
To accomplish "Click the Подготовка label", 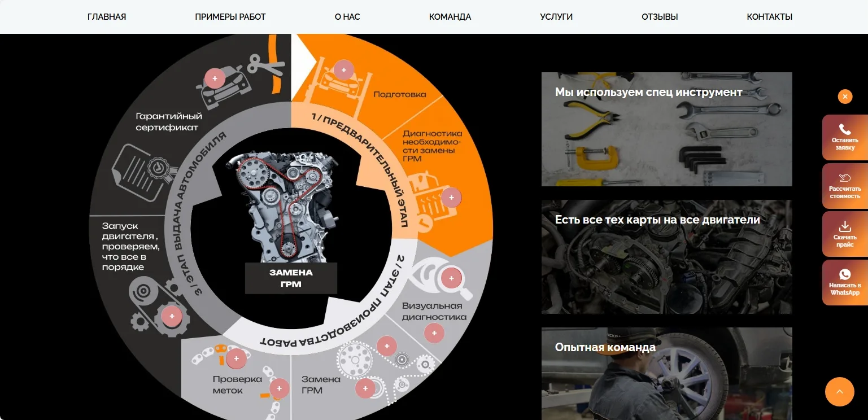I will point(400,94).
